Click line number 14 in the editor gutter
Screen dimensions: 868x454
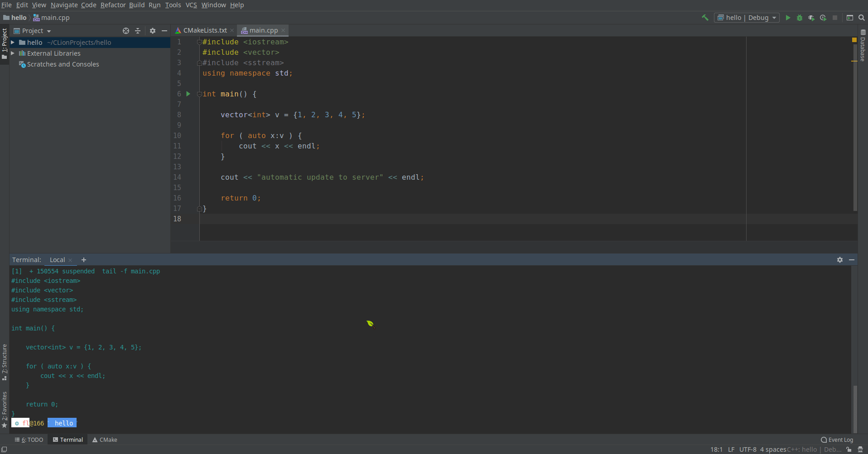pos(177,177)
